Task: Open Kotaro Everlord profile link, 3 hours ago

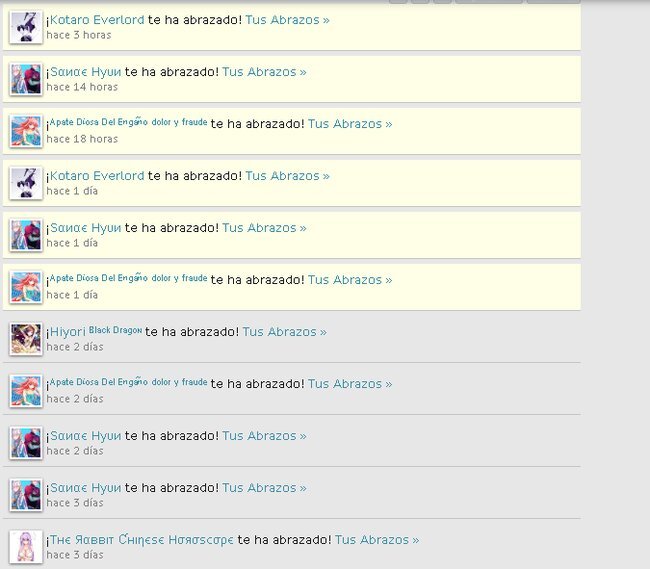Action: pyautogui.click(x=97, y=20)
